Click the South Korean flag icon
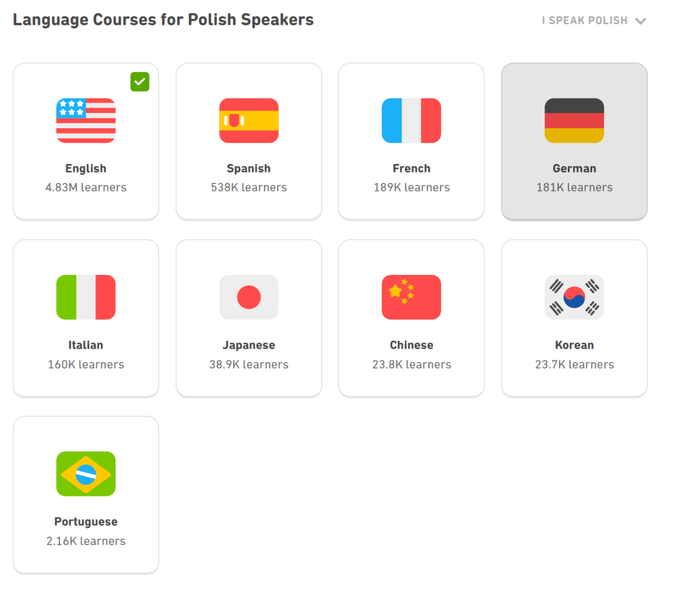The image size is (693, 616). [574, 297]
